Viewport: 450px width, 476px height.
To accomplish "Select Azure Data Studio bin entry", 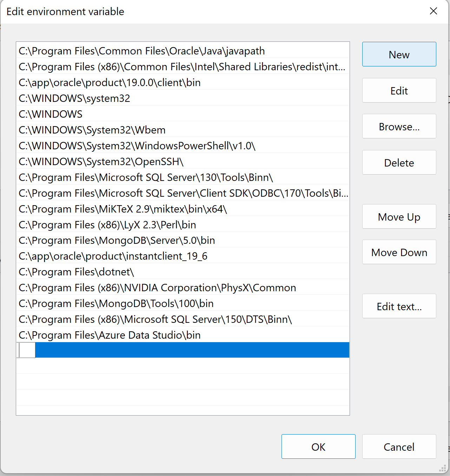I will point(183,335).
